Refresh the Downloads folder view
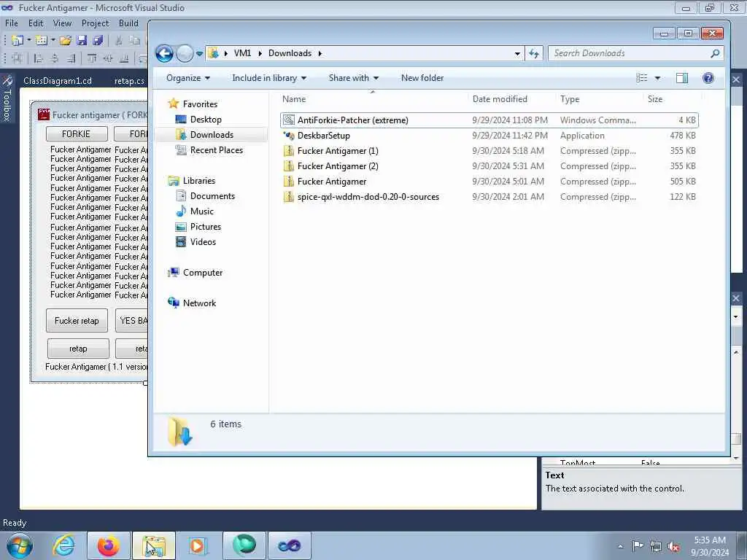 coord(534,53)
